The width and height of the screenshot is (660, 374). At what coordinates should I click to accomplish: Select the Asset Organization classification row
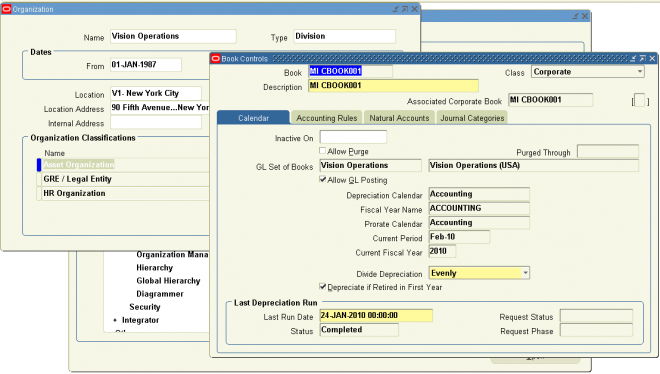click(125, 164)
